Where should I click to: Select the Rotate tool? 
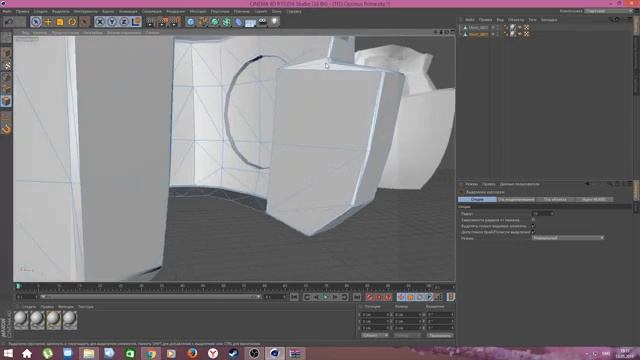(x=72, y=22)
